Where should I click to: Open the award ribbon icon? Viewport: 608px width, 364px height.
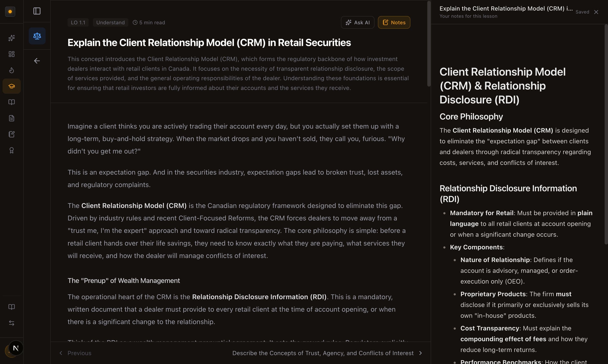12,150
